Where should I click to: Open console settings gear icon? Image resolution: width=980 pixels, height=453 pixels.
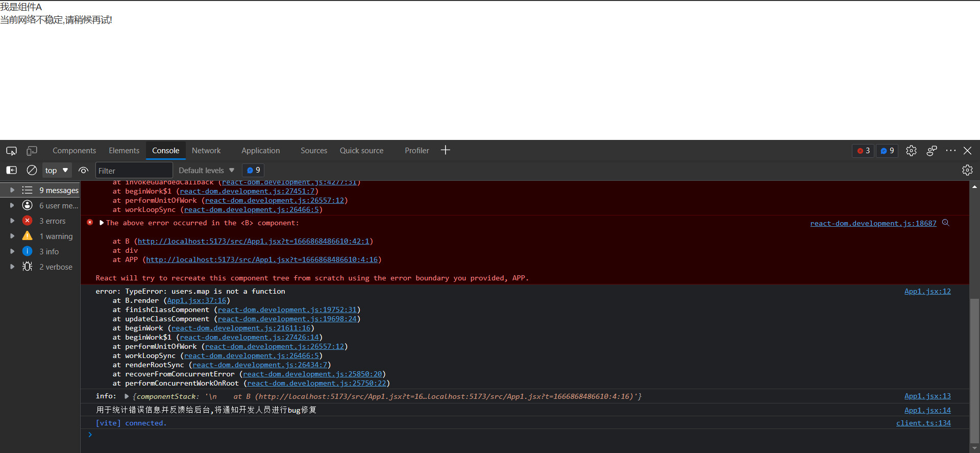click(967, 170)
